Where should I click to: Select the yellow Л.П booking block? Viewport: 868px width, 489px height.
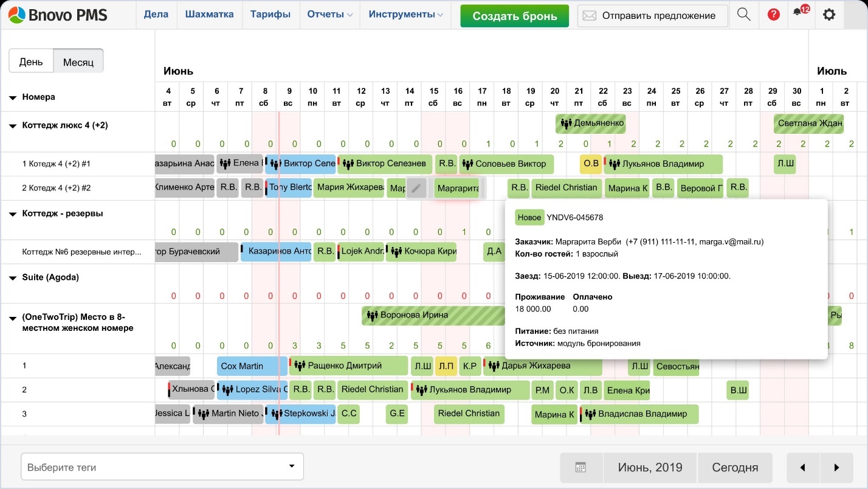coord(446,366)
